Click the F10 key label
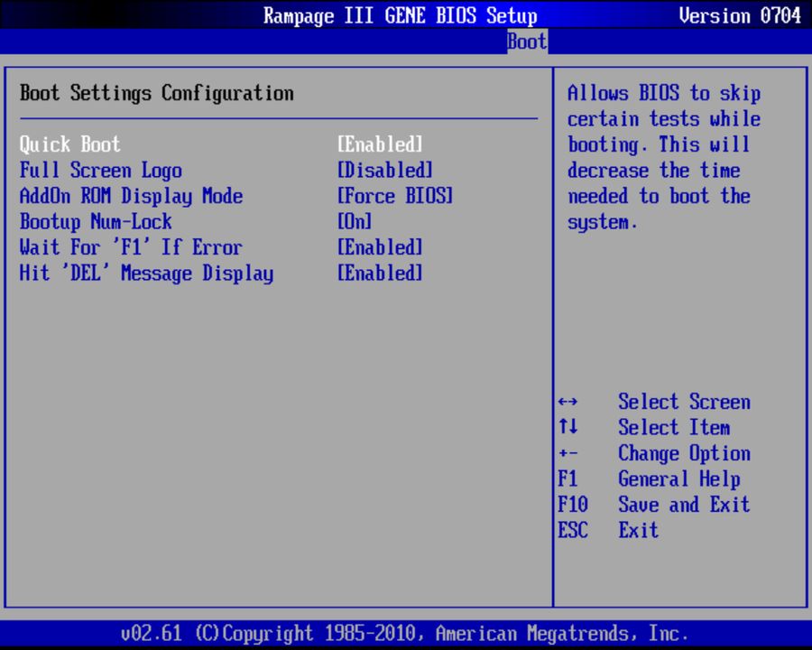 (573, 505)
